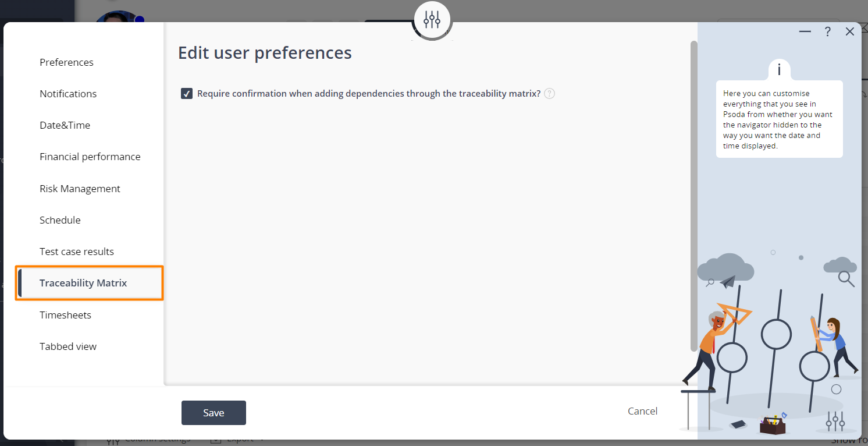
Task: Switch to Notifications settings
Action: coord(68,94)
